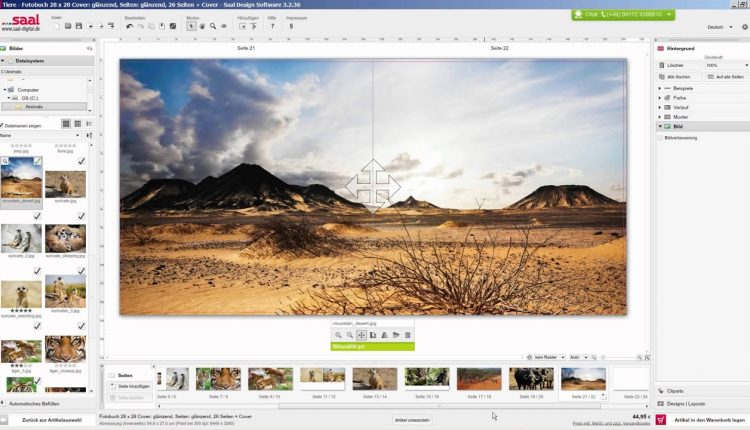This screenshot has height=430, width=750.
Task: Activate the selection arrow mode
Action: (x=191, y=26)
